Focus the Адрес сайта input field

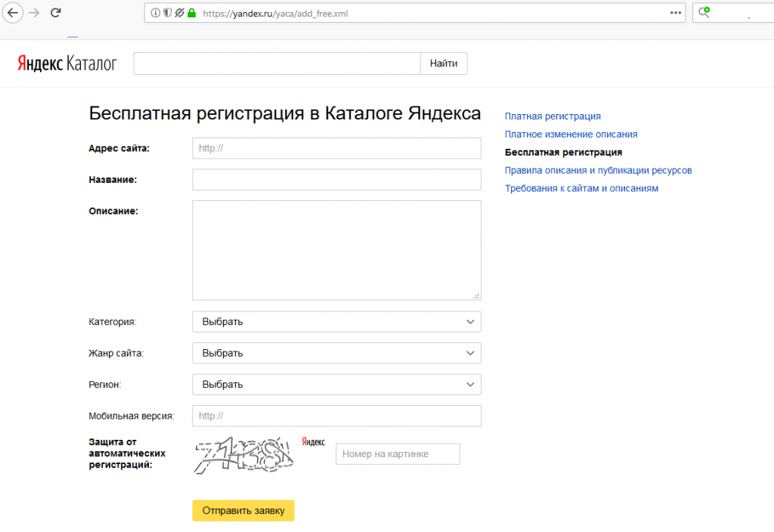[336, 148]
